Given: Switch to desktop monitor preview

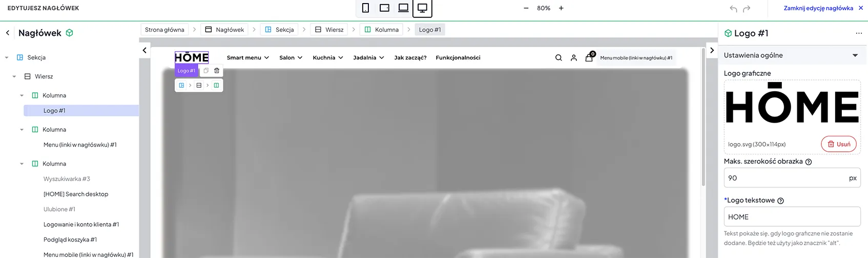Looking at the screenshot, I should point(422,8).
